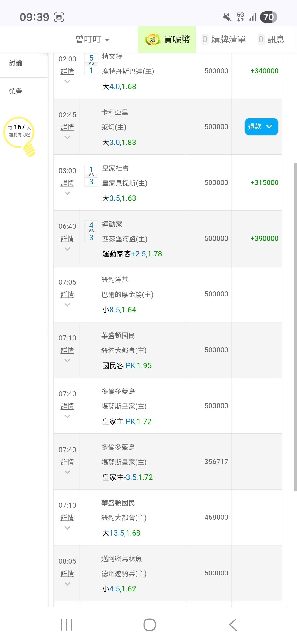
Task: Tap the 5 vs 1 score box
Action: [x=91, y=64]
